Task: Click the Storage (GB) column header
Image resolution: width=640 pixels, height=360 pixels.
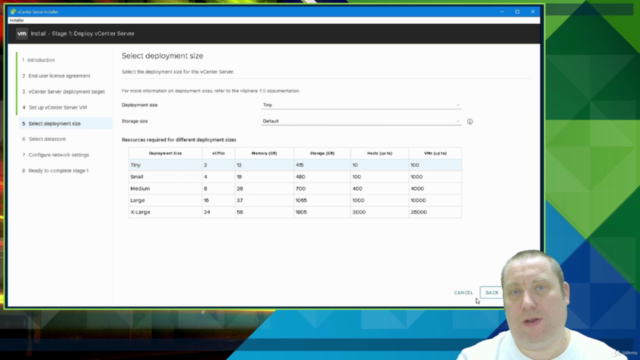Action: click(322, 153)
